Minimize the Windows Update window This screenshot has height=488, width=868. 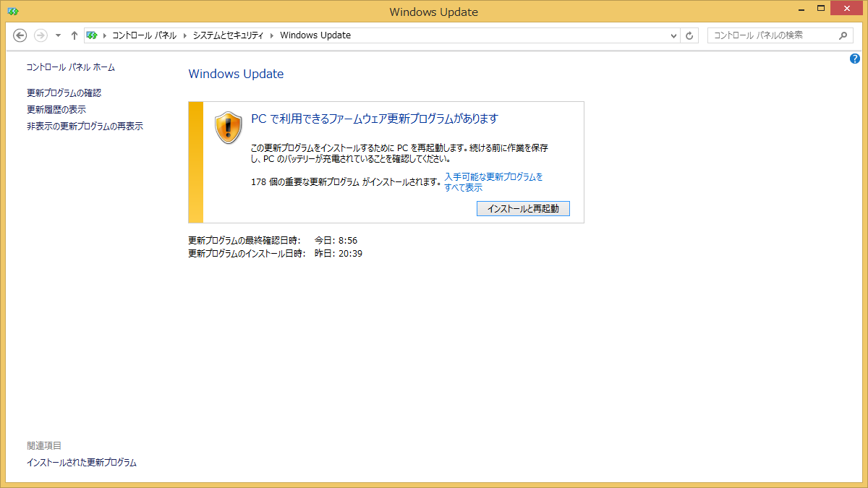tap(801, 8)
